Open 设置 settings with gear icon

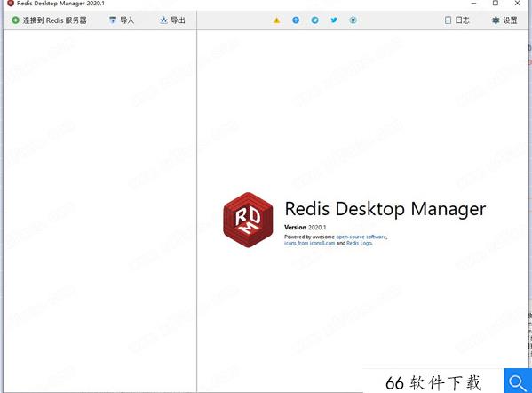pyautogui.click(x=504, y=20)
